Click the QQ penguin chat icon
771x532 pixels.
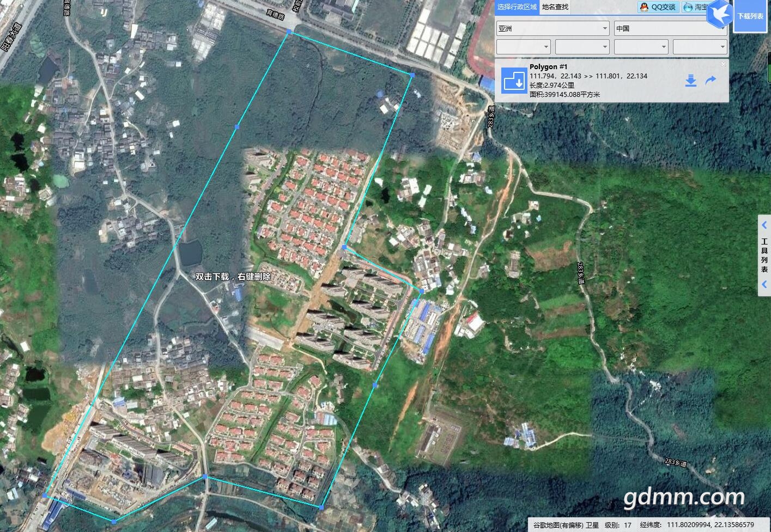tap(645, 7)
